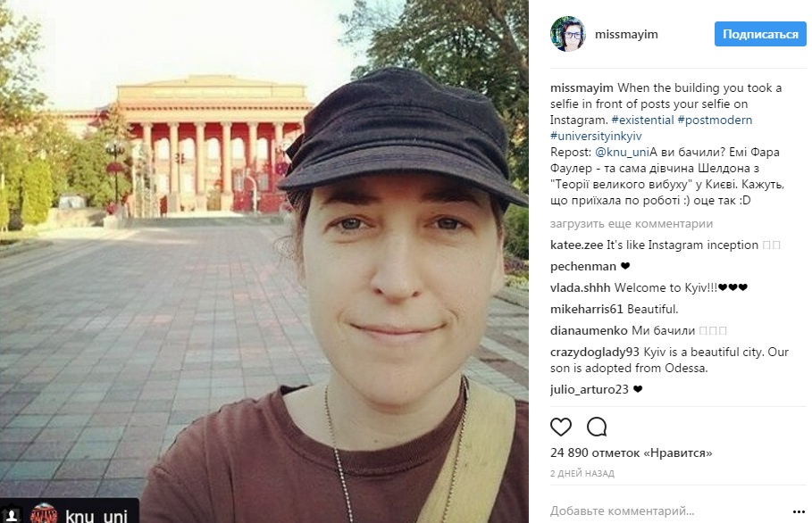
Task: Visit the @knu_uni mention link
Action: point(623,152)
